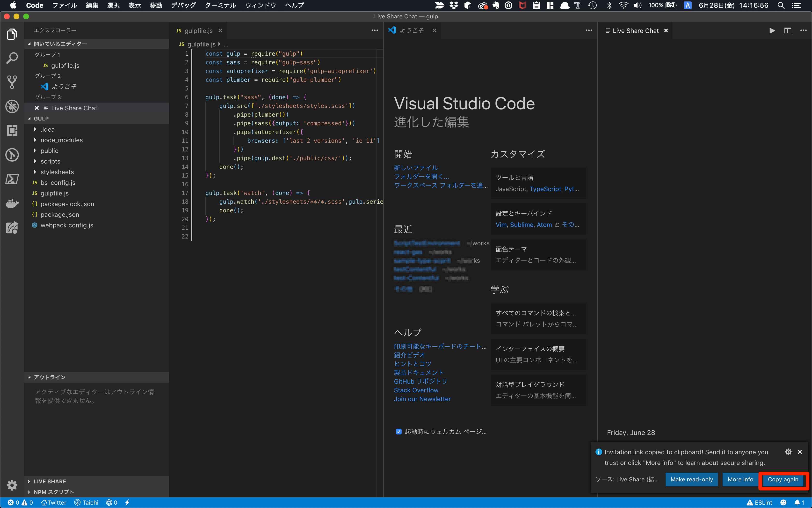
Task: Open macOS Spotlight search icon
Action: point(781,5)
